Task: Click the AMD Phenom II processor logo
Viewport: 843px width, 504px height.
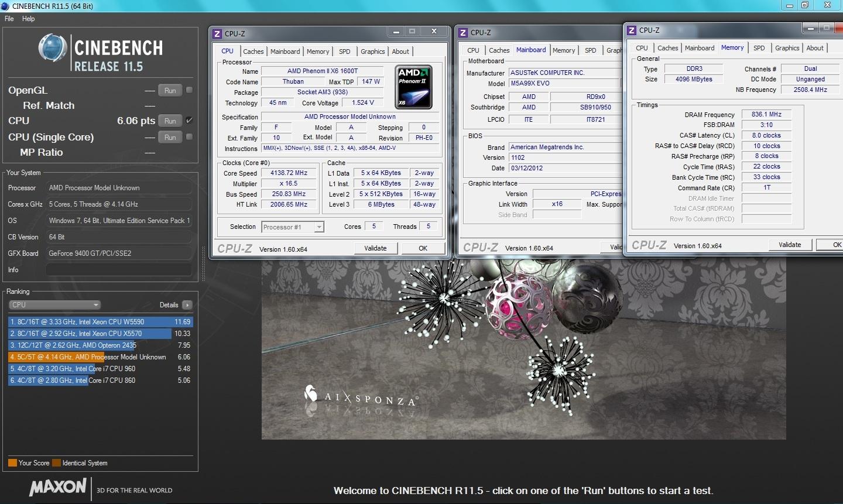Action: [x=413, y=87]
